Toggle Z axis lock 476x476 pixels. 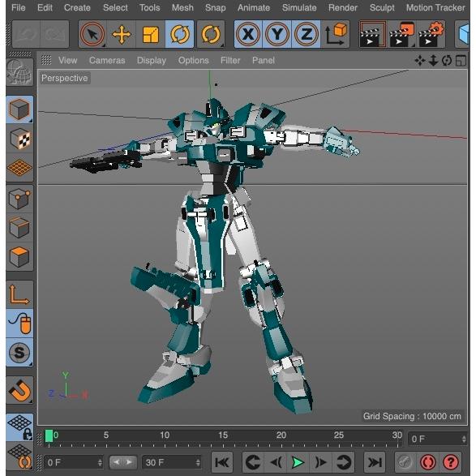(306, 34)
